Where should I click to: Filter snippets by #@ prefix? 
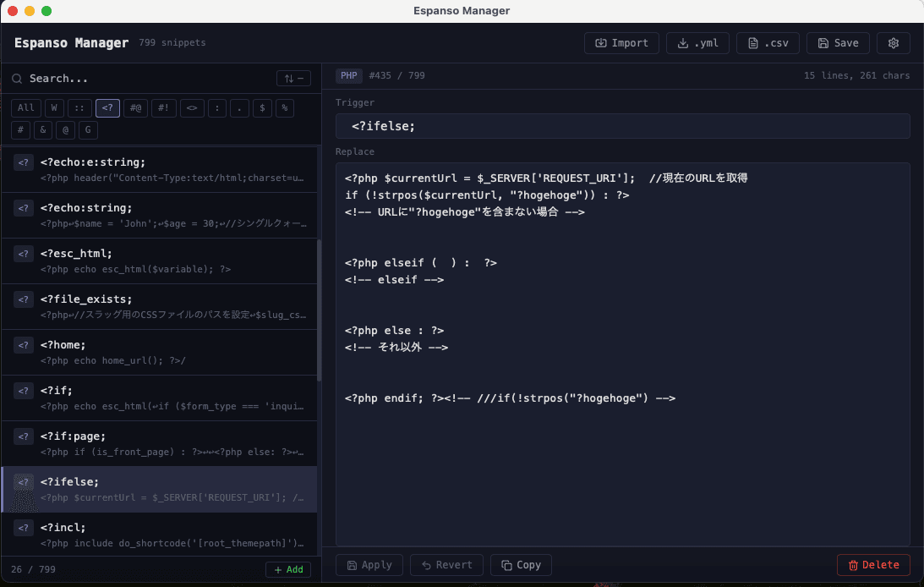(x=135, y=108)
